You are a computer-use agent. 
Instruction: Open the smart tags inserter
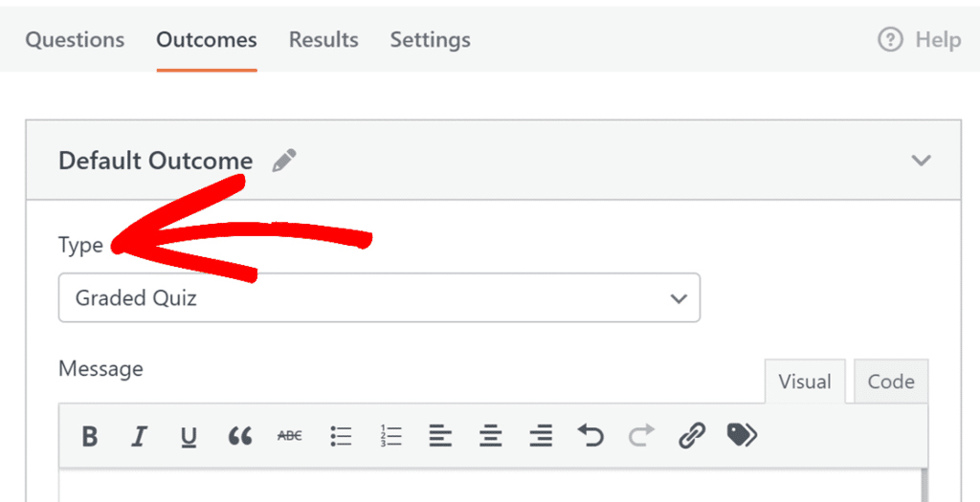click(742, 436)
